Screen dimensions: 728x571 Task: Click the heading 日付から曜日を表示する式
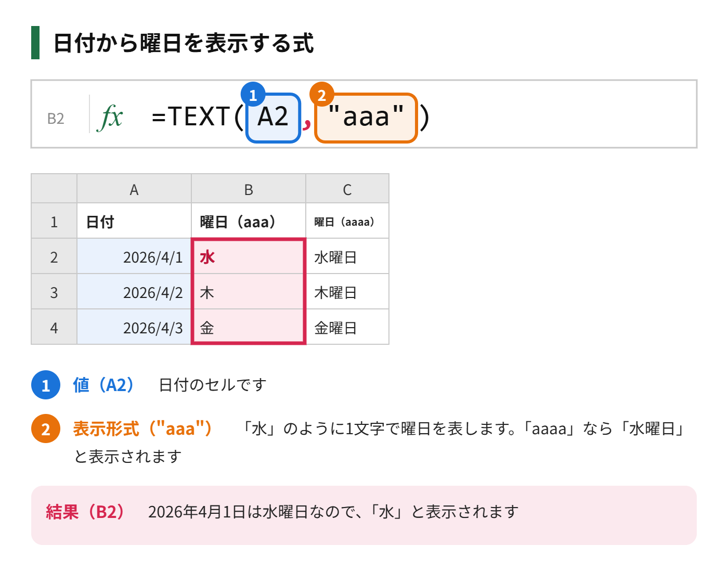click(184, 43)
